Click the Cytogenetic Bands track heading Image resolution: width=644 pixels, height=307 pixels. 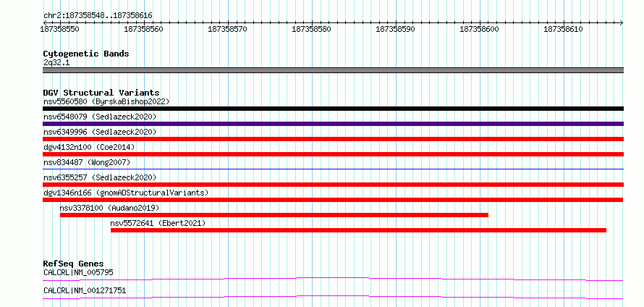pos(86,54)
